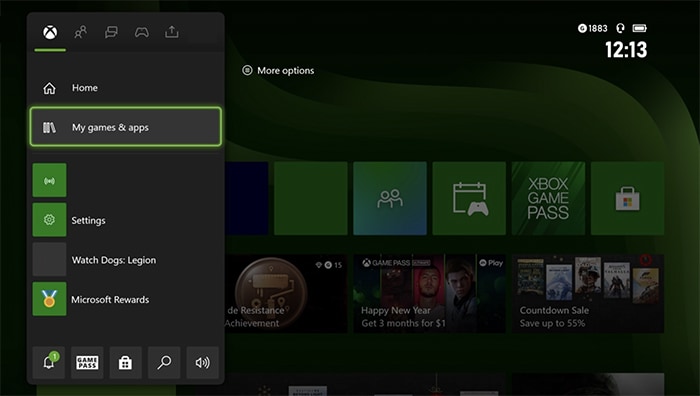Open Microsoft Store bag in guide
The image size is (700, 396).
pyautogui.click(x=125, y=363)
